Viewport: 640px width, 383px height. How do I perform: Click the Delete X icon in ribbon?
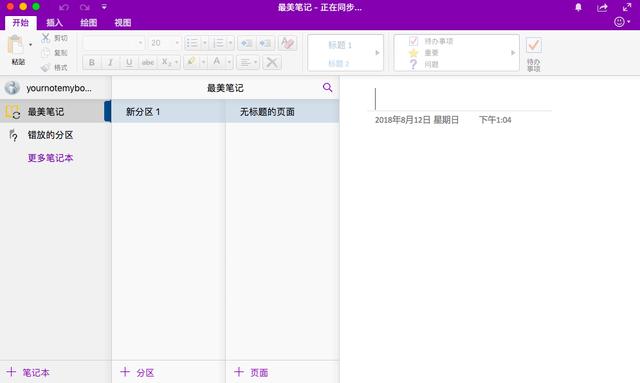(272, 62)
